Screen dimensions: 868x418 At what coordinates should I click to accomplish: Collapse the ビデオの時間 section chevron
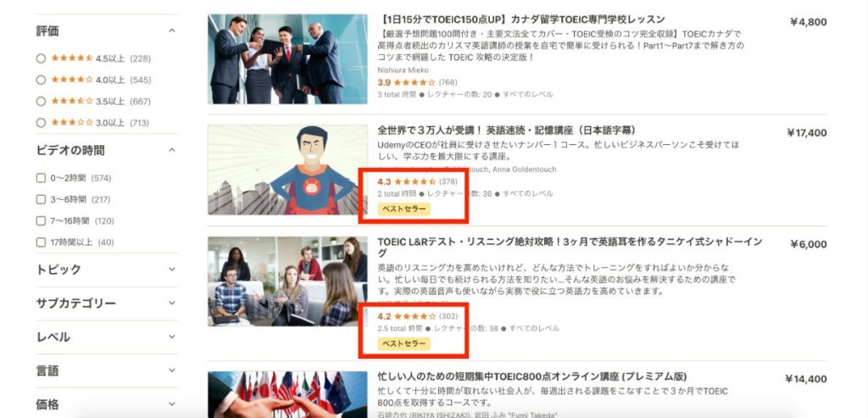pos(171,150)
